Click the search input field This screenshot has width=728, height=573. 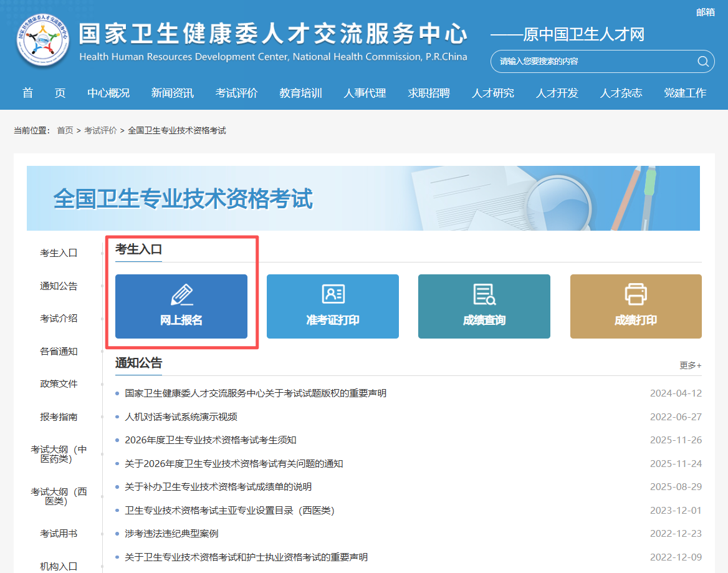click(592, 61)
